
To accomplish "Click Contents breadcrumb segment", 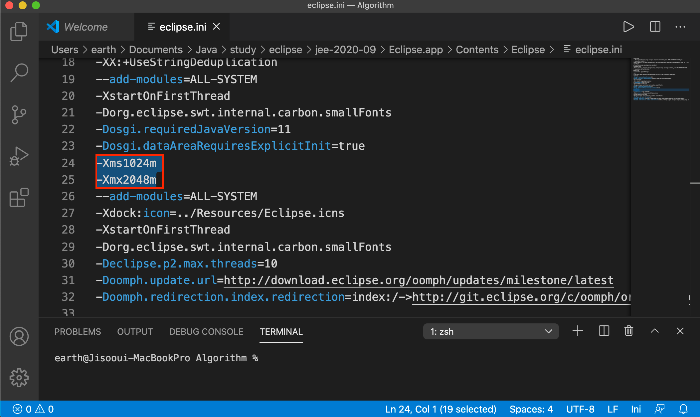I will click(477, 50).
